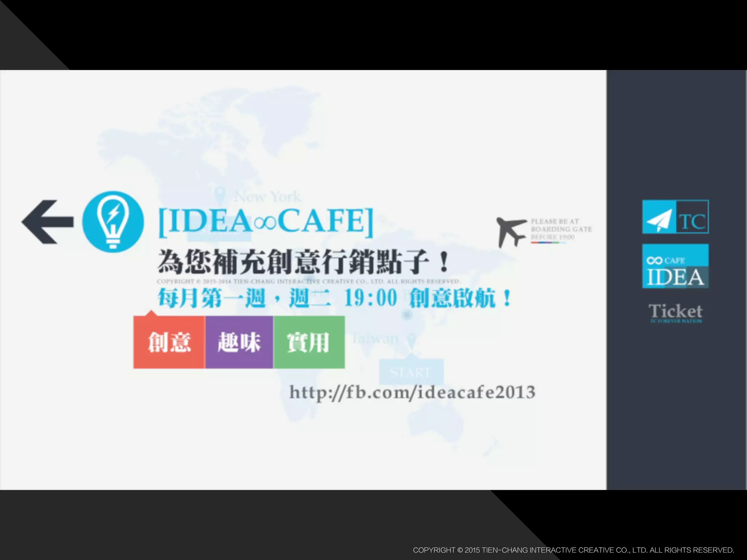This screenshot has height=560, width=747.
Task: Click the rainbow line under boarding notice
Action: 548,242
